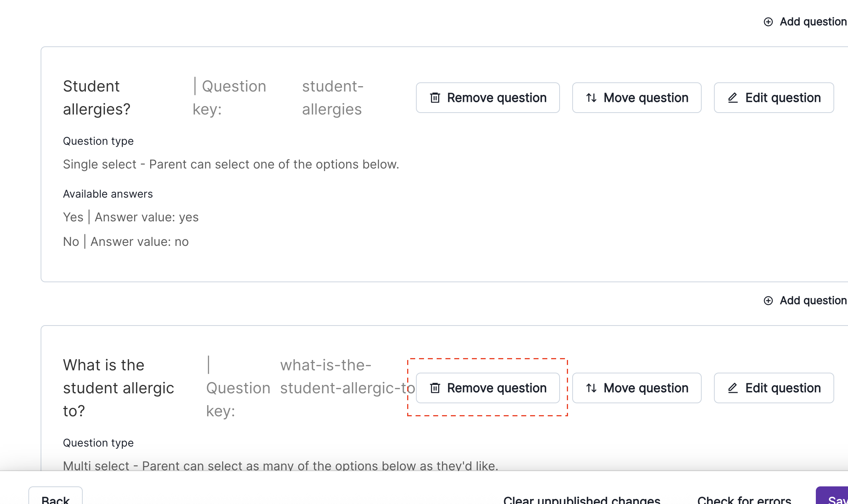Click the 'student-allergies' question key text
Image resolution: width=848 pixels, height=504 pixels.
point(332,98)
